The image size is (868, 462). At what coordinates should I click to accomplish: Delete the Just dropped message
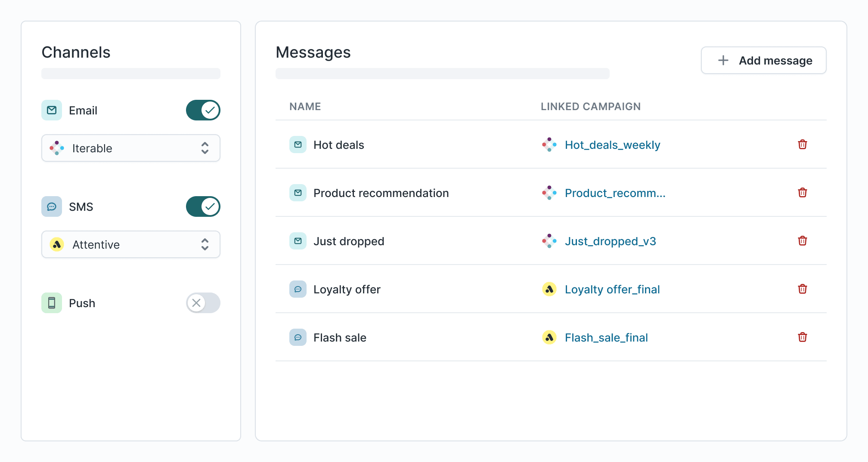click(x=802, y=241)
